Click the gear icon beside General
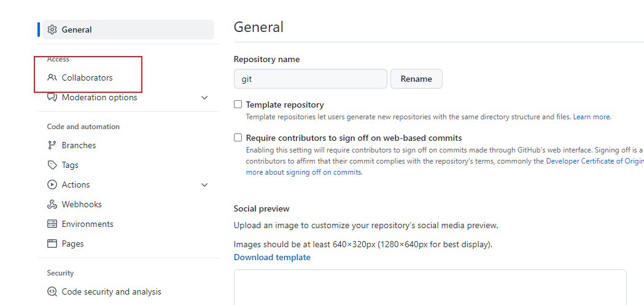This screenshot has width=644, height=305. (x=52, y=30)
